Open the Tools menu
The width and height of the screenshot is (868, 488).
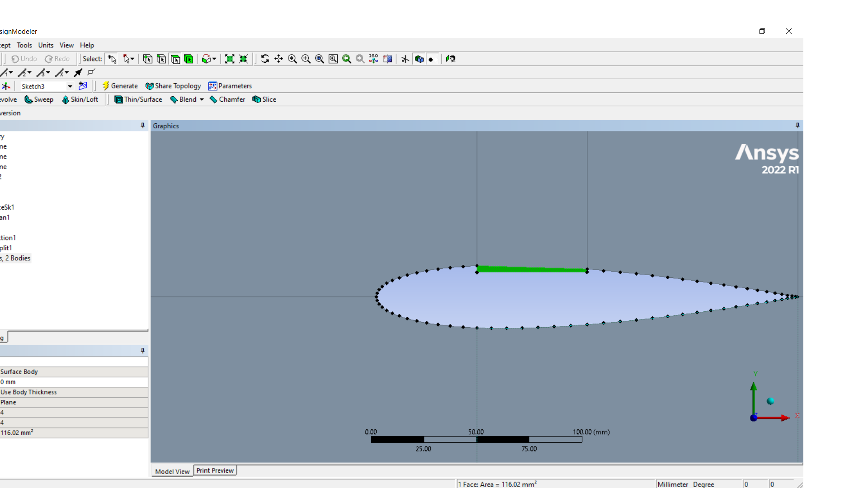(24, 45)
